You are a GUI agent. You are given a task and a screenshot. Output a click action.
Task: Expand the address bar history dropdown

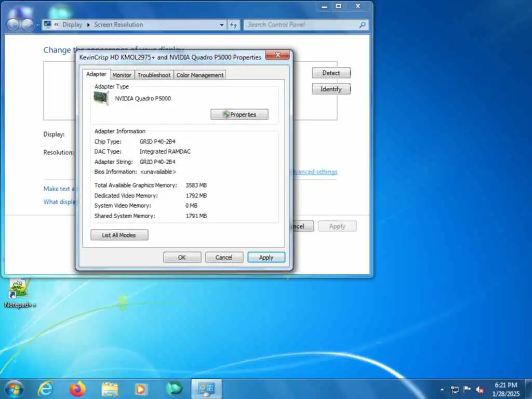tap(221, 25)
